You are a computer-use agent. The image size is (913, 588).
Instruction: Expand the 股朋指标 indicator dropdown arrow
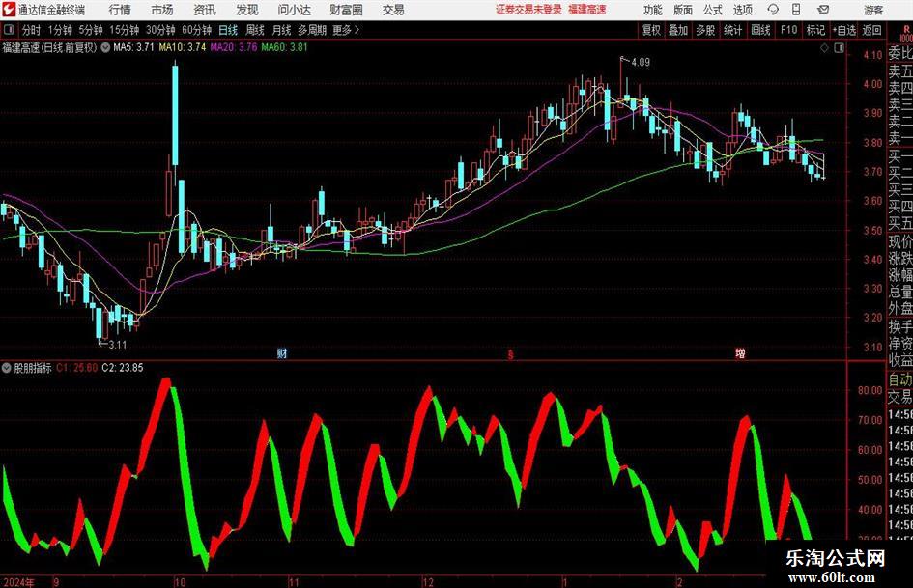point(7,367)
